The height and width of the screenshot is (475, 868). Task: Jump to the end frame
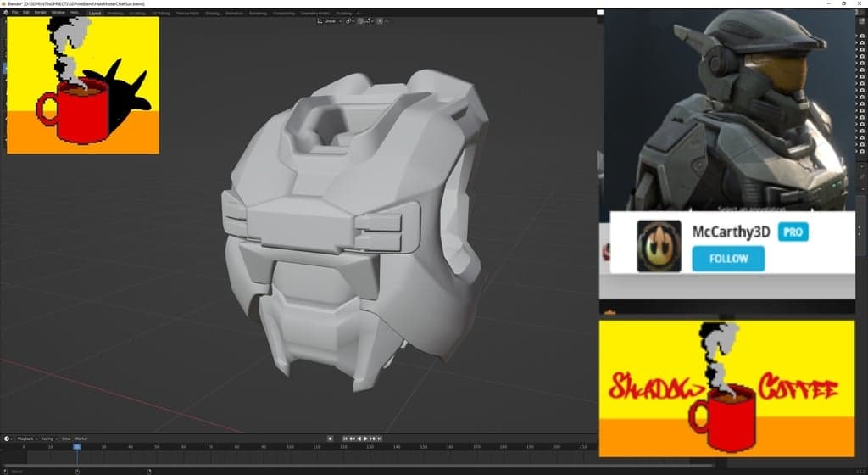tap(379, 439)
